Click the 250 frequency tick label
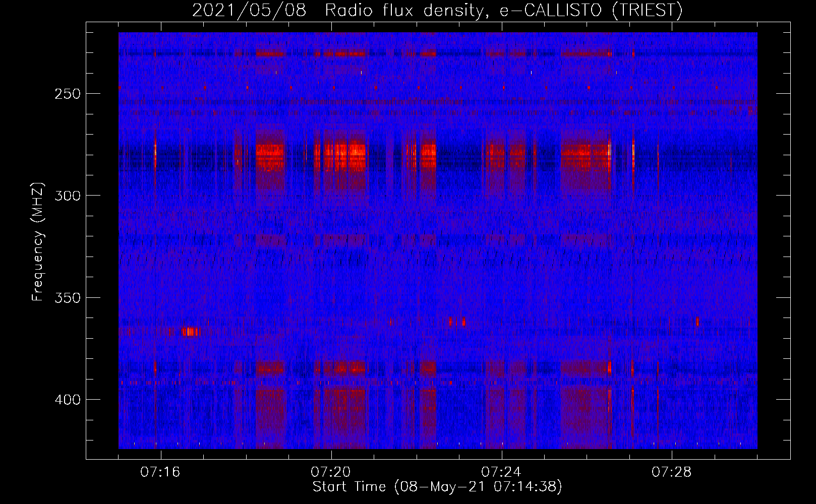This screenshot has height=504, width=816. (68, 94)
